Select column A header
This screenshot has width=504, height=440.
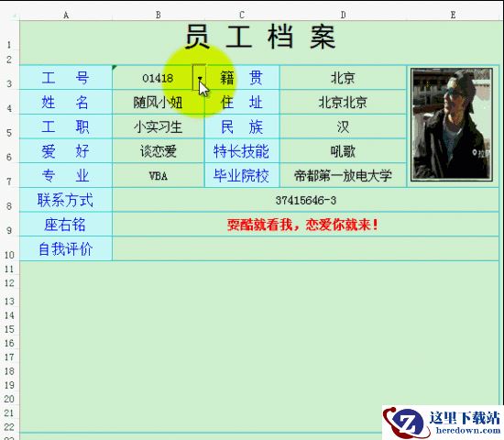[66, 15]
